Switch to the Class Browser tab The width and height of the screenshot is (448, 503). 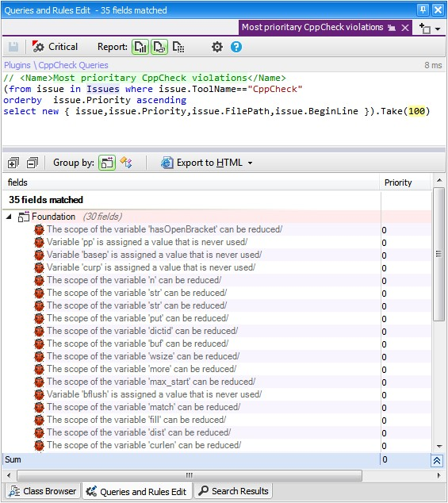42,491
